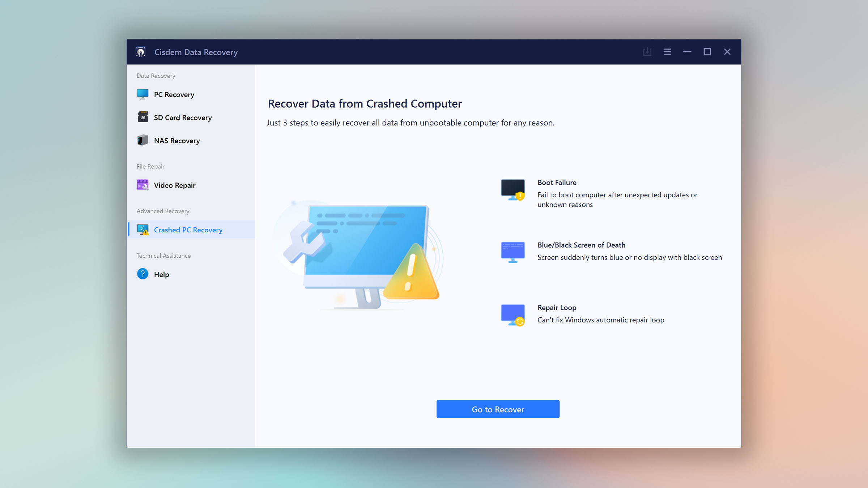
Task: Open the hamburger menu in title bar
Action: point(667,52)
